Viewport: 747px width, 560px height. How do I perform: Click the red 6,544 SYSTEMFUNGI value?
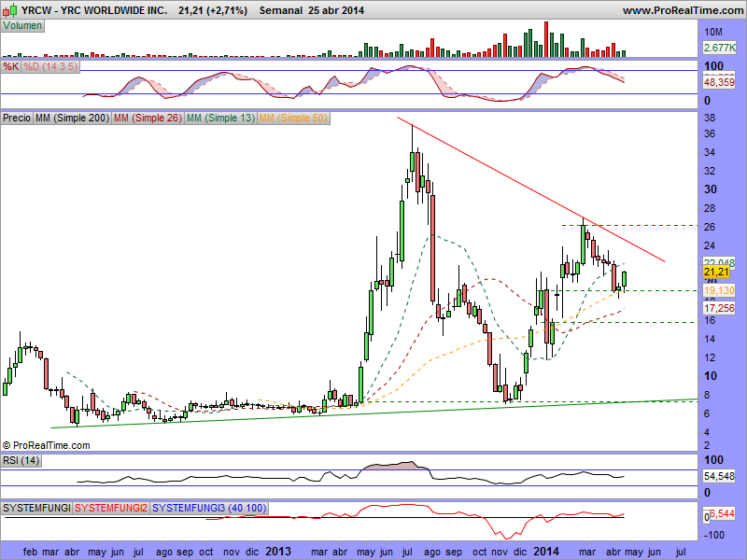point(723,514)
